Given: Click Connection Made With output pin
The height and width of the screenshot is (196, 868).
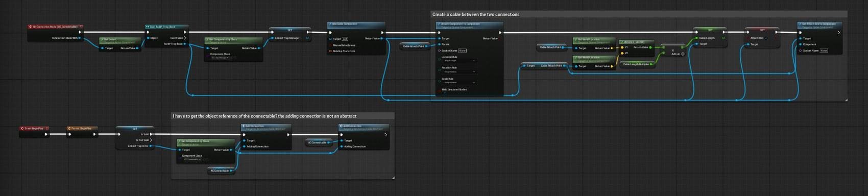Looking at the screenshot, I should pos(80,38).
